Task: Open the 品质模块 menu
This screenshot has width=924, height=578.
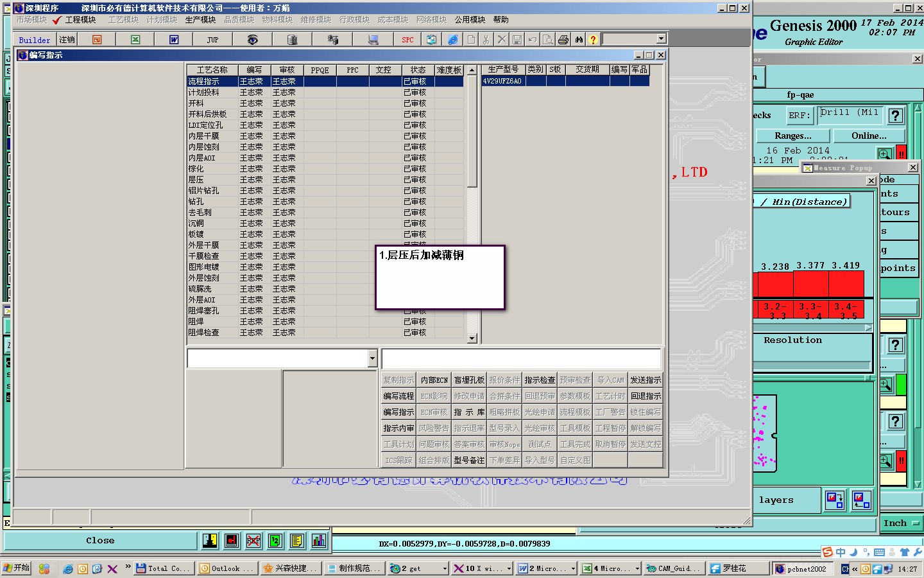Action: tap(239, 20)
